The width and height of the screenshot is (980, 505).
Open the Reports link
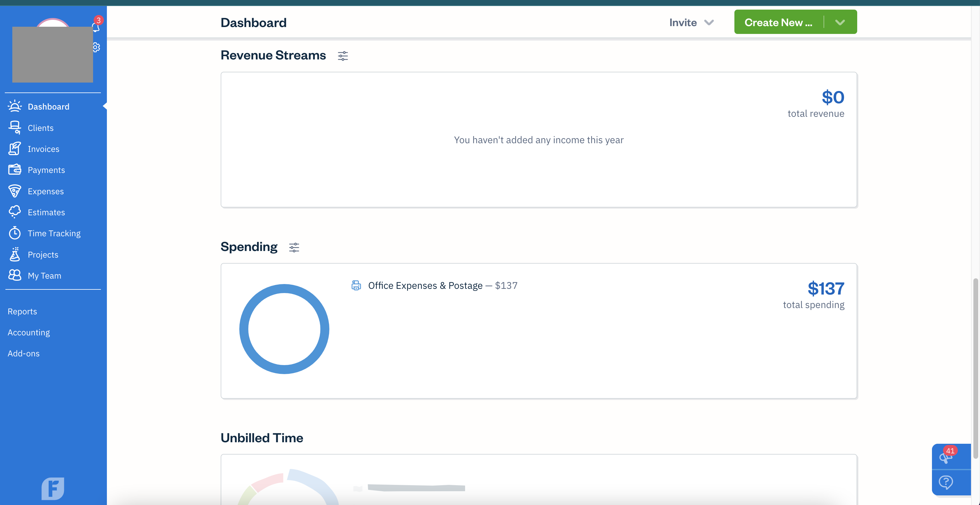pos(22,311)
